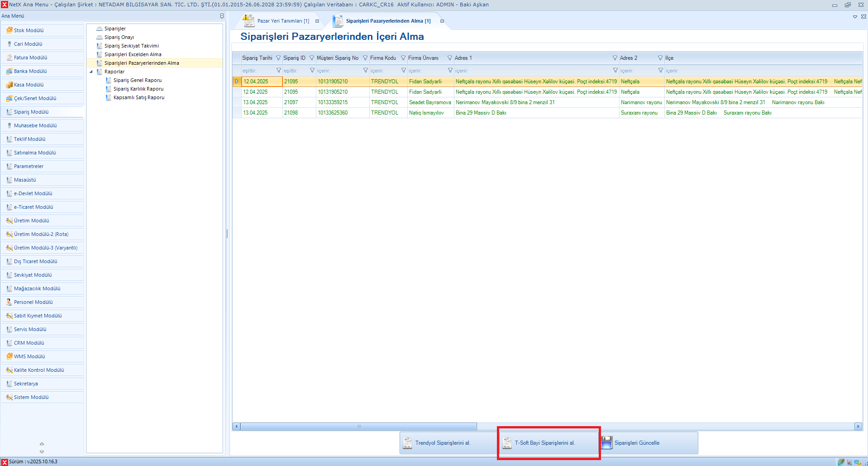This screenshot has width=868, height=466.
Task: Open the Üretim Modülü icon
Action: coord(9,221)
